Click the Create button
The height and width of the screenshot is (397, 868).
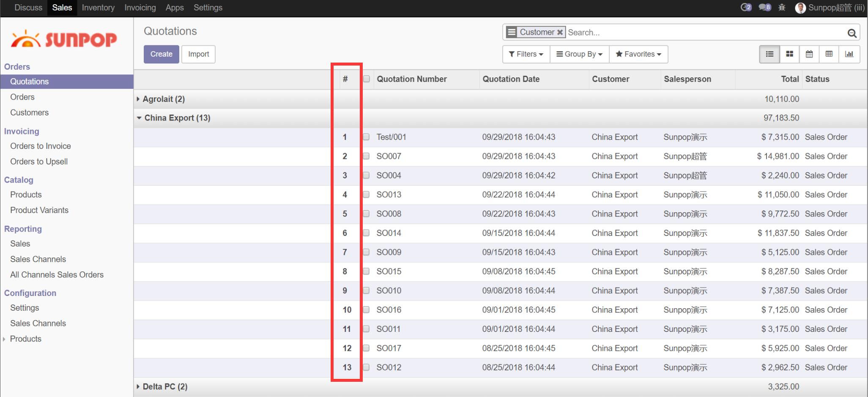coord(162,54)
